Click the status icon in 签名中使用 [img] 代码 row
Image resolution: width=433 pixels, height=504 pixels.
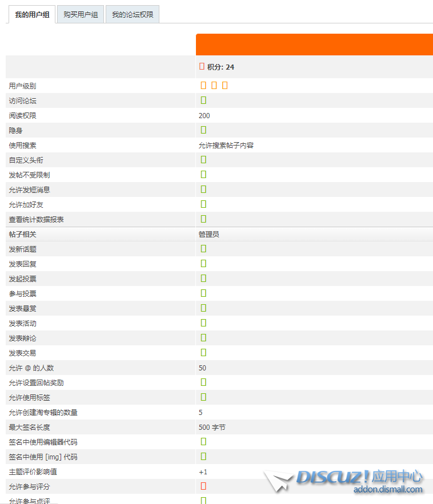[203, 457]
